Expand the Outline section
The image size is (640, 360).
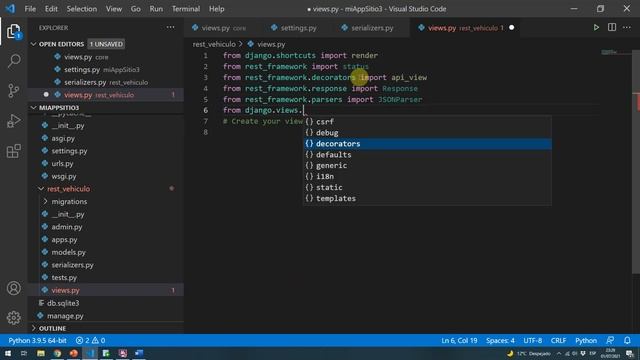[x=33, y=328]
